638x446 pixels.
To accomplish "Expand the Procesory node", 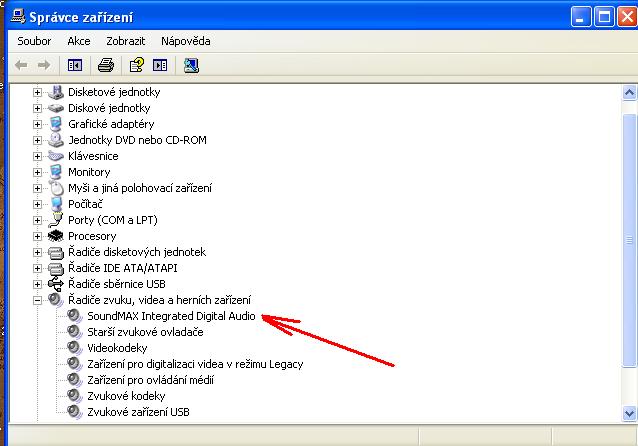I will (37, 236).
